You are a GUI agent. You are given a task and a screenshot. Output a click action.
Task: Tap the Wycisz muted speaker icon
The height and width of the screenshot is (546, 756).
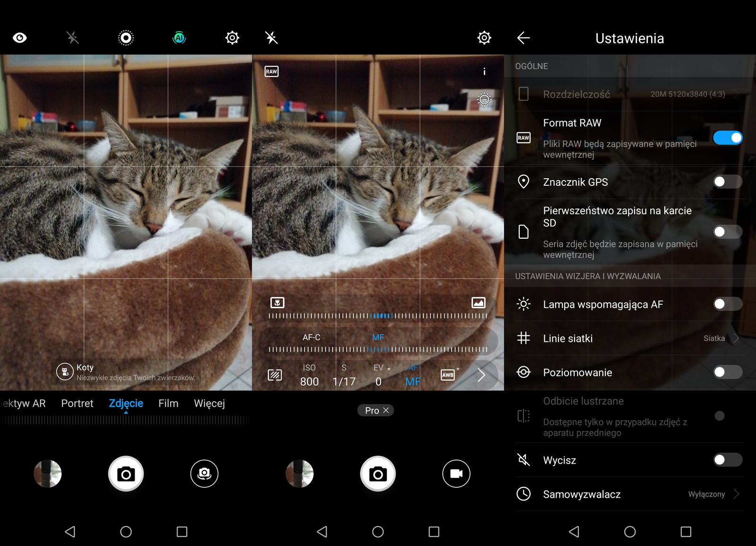(x=524, y=459)
